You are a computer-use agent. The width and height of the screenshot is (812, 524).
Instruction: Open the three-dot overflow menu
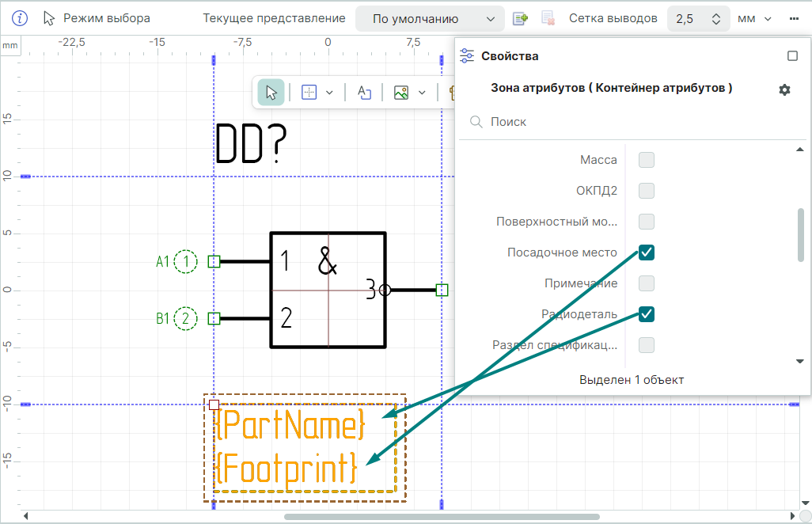[x=795, y=18]
